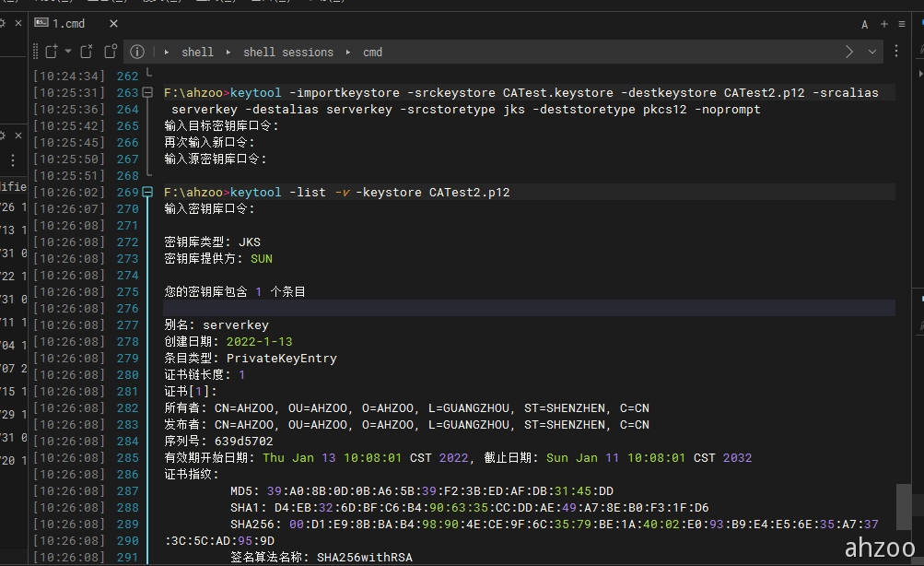Click the 'shell sessions' breadcrumb item
The image size is (924, 566).
(x=288, y=53)
